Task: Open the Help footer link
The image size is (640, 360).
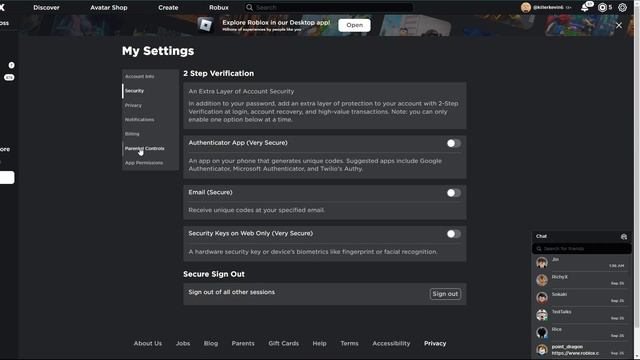Action: click(319, 344)
